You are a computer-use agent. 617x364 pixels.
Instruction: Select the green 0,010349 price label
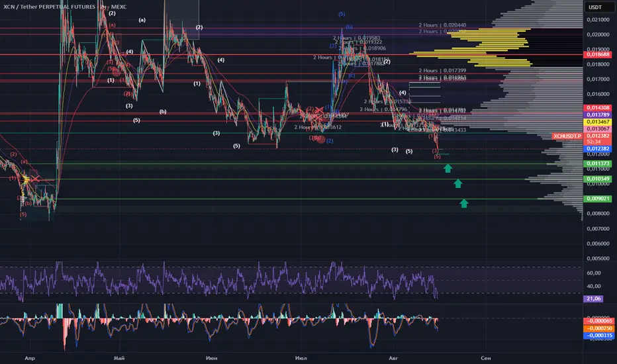pos(597,179)
